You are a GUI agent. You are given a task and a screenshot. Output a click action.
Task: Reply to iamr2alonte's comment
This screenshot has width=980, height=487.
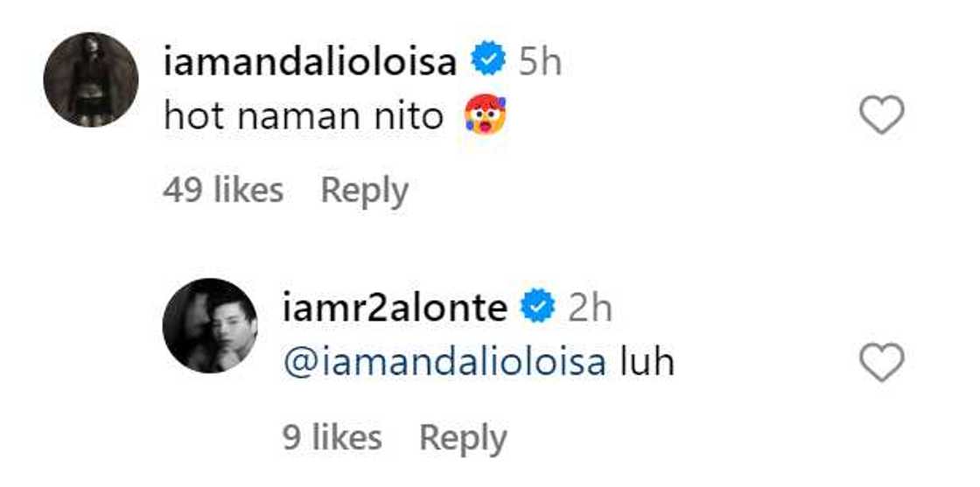click(x=463, y=438)
